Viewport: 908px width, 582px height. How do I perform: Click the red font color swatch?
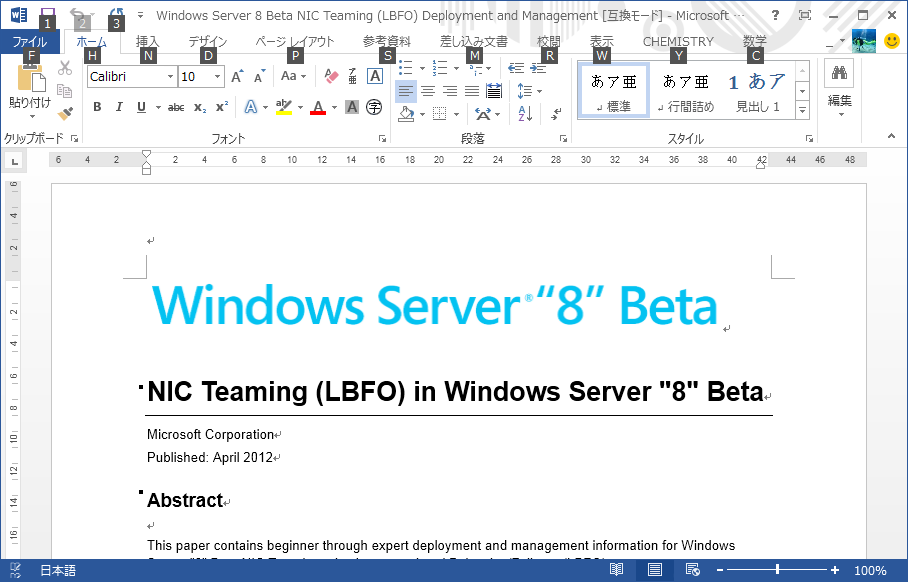click(x=318, y=108)
